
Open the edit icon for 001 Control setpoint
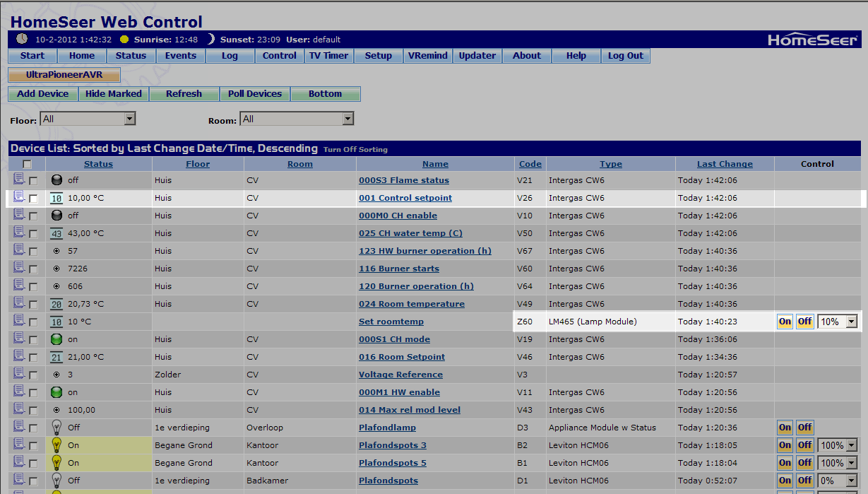pyautogui.click(x=18, y=197)
